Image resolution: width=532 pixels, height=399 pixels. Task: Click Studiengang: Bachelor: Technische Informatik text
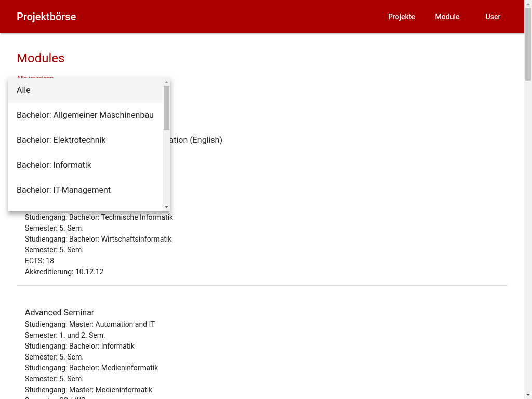point(99,217)
